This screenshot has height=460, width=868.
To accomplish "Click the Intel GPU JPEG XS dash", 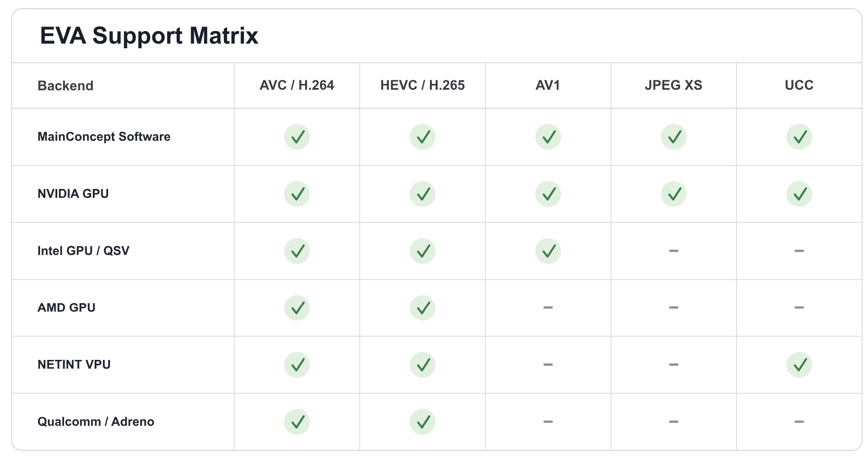I will click(673, 251).
